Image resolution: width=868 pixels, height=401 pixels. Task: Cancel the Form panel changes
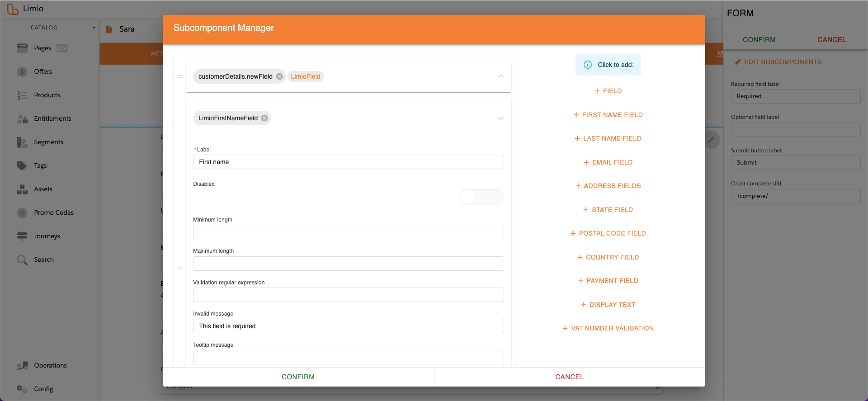click(831, 40)
